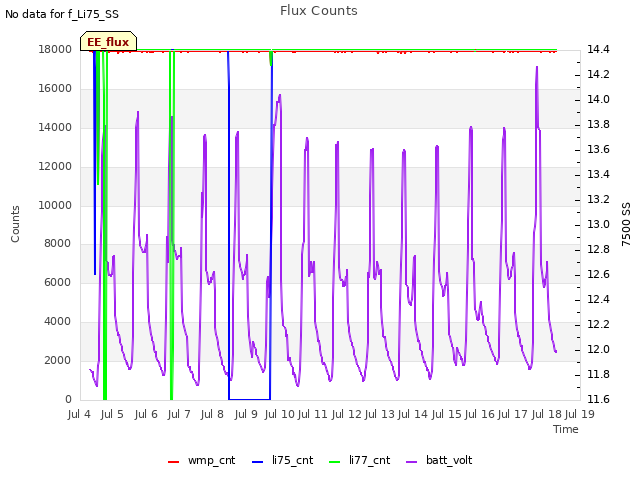
Task: Toggle the wmp_cnt legend entry
Action: pos(202,460)
